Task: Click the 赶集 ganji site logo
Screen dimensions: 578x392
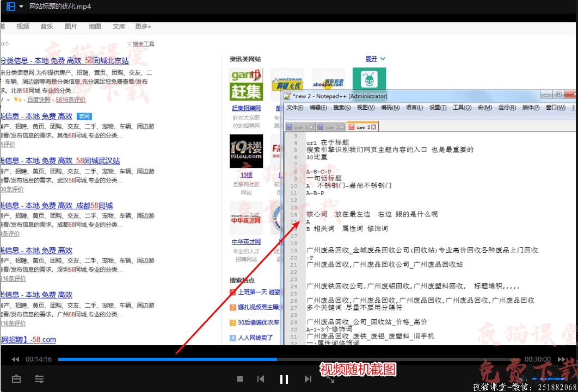Action: point(246,84)
